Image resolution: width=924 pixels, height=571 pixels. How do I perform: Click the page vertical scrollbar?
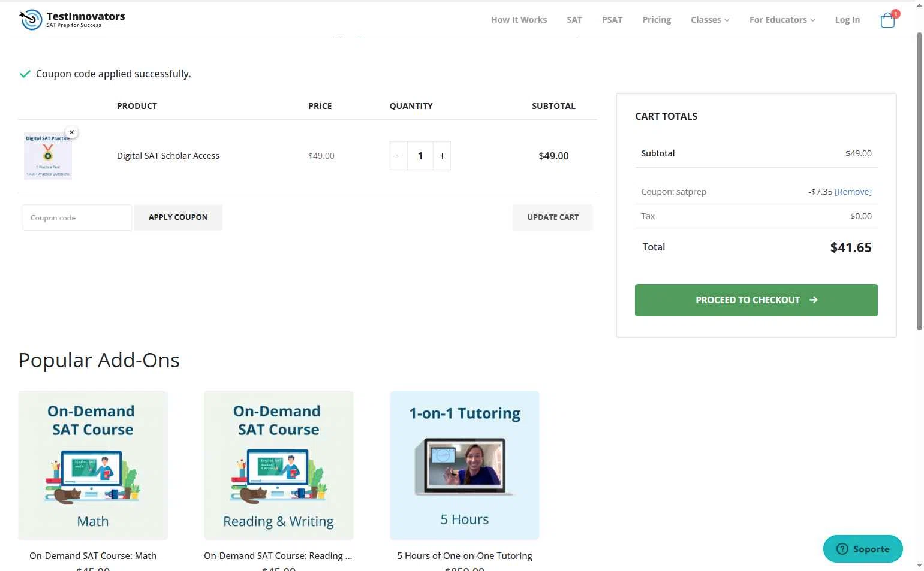point(919,180)
